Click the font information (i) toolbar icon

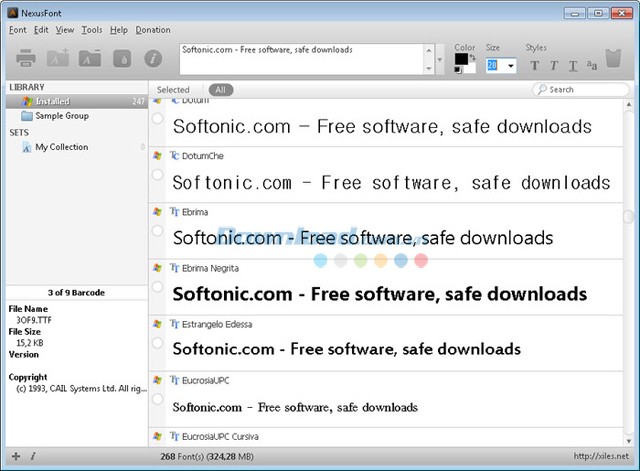154,62
